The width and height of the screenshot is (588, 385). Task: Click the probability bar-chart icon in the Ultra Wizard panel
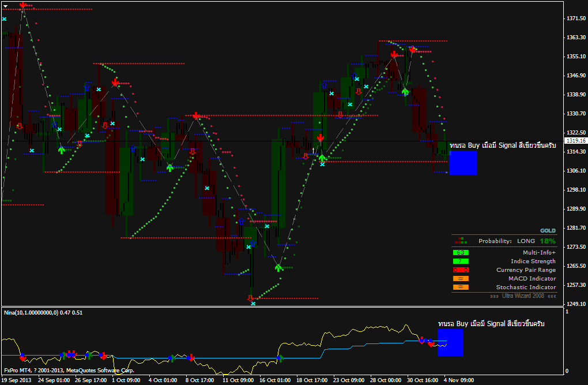pyautogui.click(x=461, y=240)
